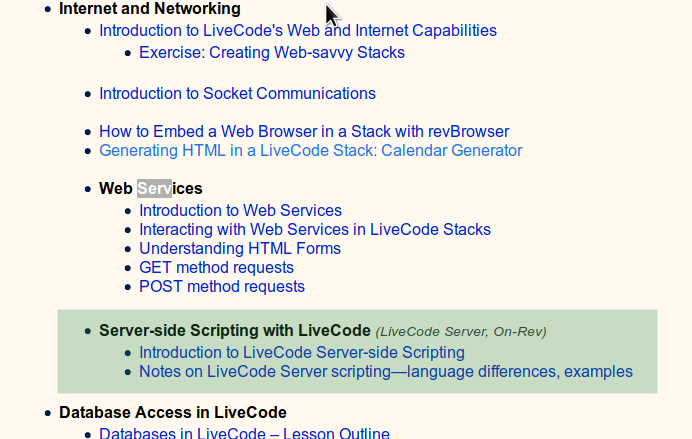This screenshot has width=692, height=439.
Task: Open GET method requests lesson
Action: [x=216, y=267]
